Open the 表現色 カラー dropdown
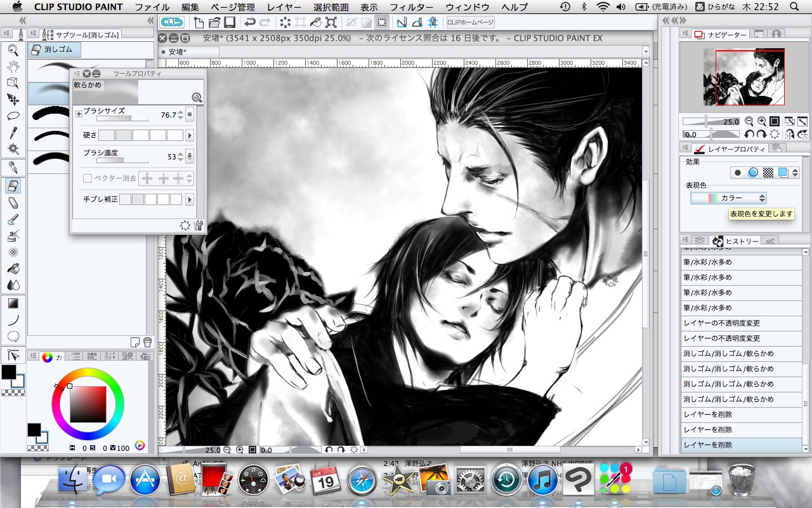Viewport: 812px width, 508px height. (x=728, y=198)
